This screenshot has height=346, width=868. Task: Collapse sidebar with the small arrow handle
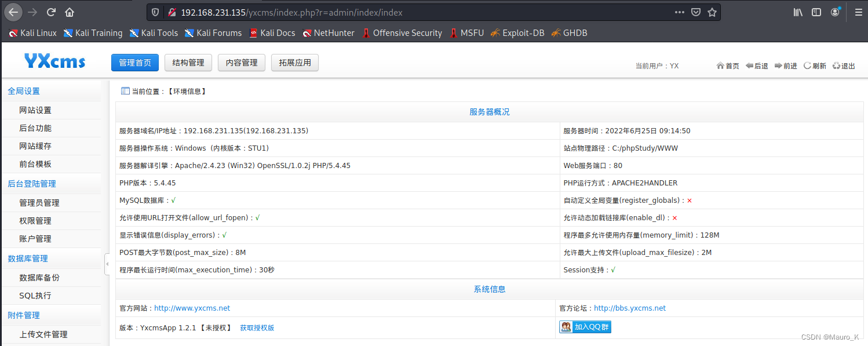107,264
